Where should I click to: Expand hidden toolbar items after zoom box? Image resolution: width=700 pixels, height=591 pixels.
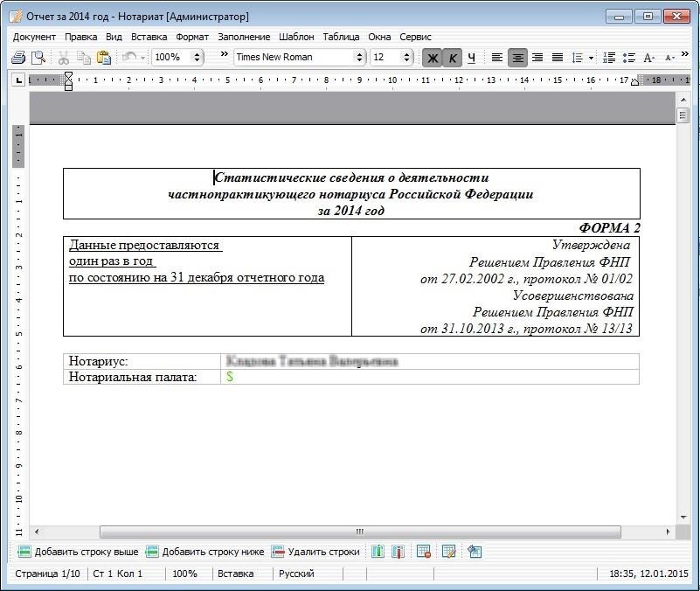pyautogui.click(x=224, y=54)
